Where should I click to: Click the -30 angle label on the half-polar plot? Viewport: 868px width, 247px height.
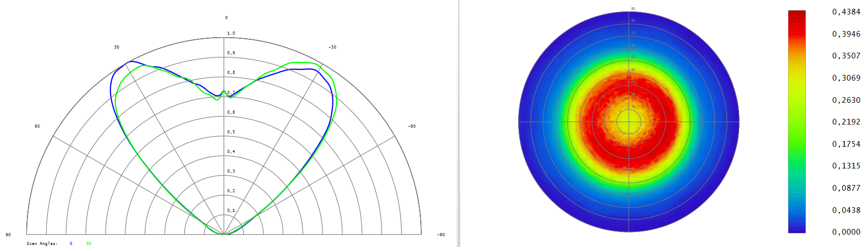tap(332, 47)
